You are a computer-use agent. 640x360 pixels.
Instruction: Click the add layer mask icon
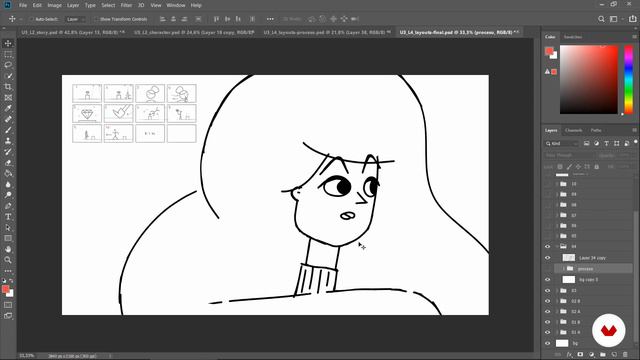(x=580, y=355)
